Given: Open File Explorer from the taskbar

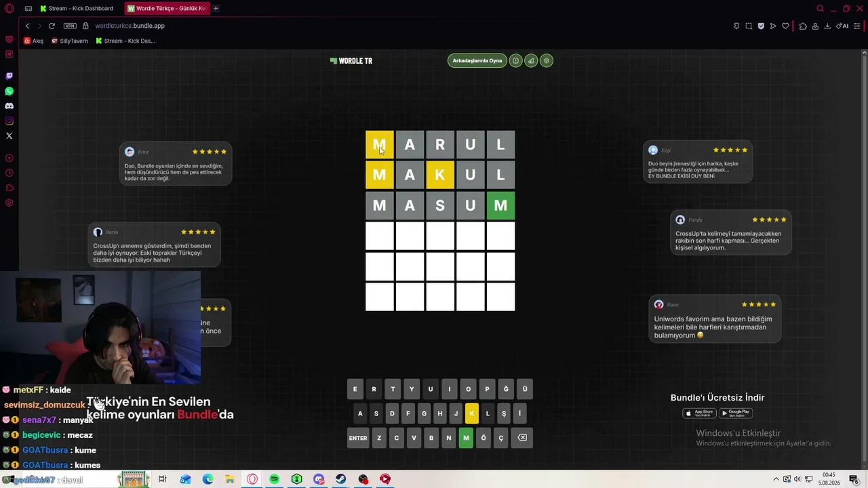Looking at the screenshot, I should [x=230, y=479].
